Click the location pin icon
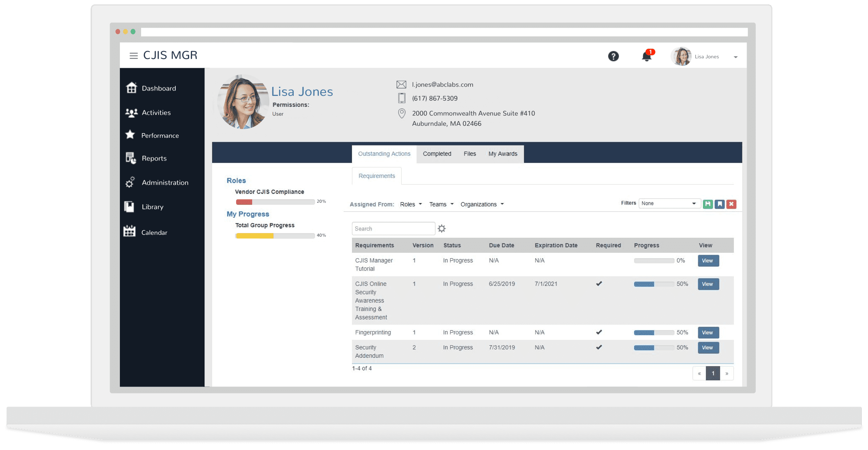The image size is (868, 450). tap(402, 113)
